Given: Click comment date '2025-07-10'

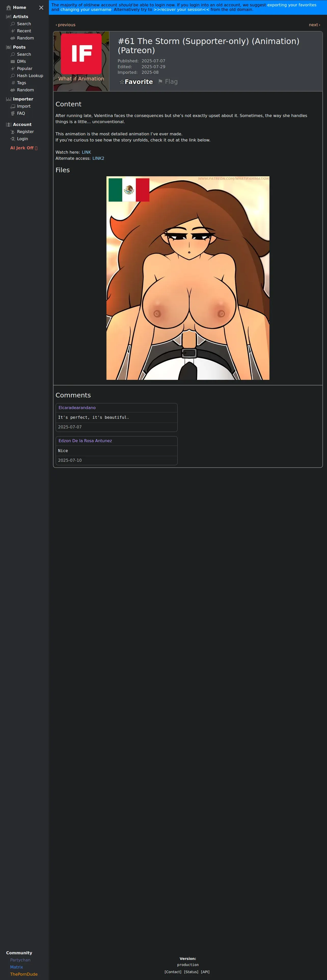Looking at the screenshot, I should tap(70, 460).
